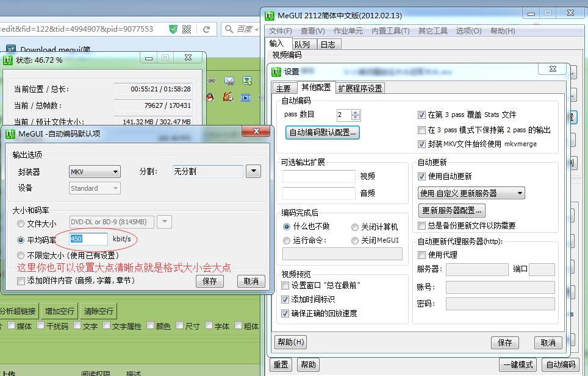Click the browser reload icon
This screenshot has height=376, width=588.
pos(206,29)
